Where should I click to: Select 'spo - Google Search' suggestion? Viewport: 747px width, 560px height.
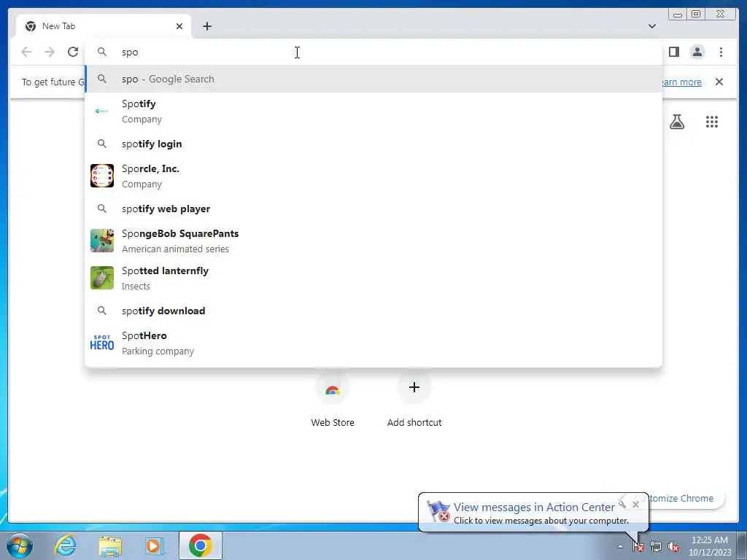(x=373, y=79)
